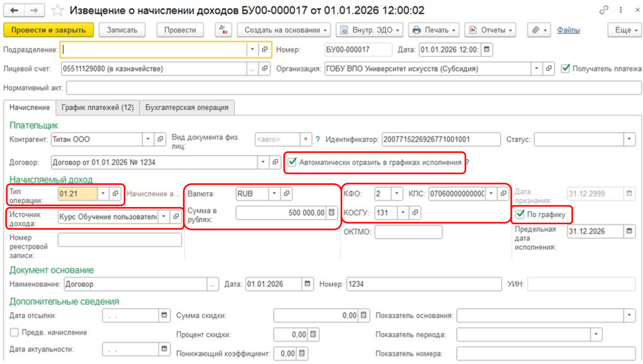The width and height of the screenshot is (643, 364).
Task: Expand the Подразделение dropdown list
Action: [x=252, y=50]
